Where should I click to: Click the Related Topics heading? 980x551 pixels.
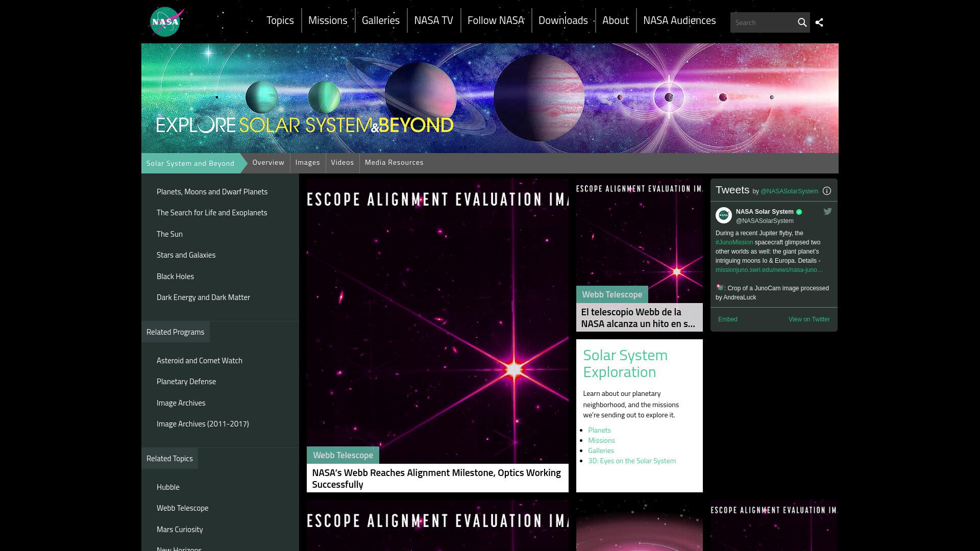pyautogui.click(x=169, y=459)
